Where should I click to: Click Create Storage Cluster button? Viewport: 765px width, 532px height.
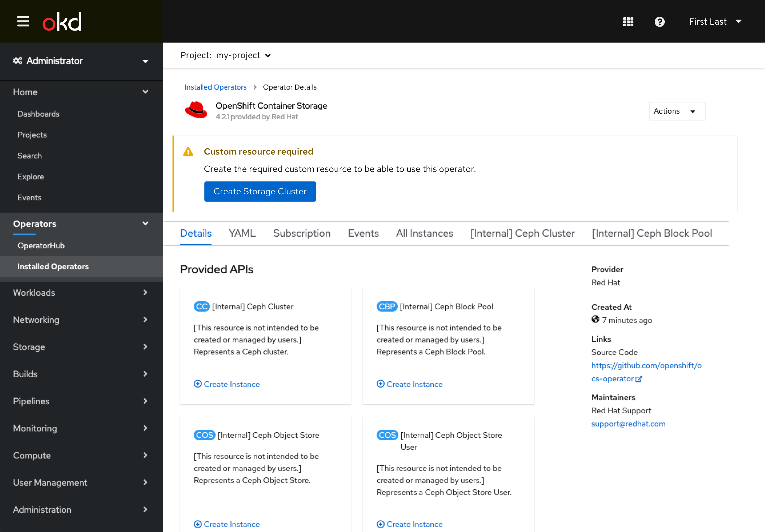click(260, 191)
